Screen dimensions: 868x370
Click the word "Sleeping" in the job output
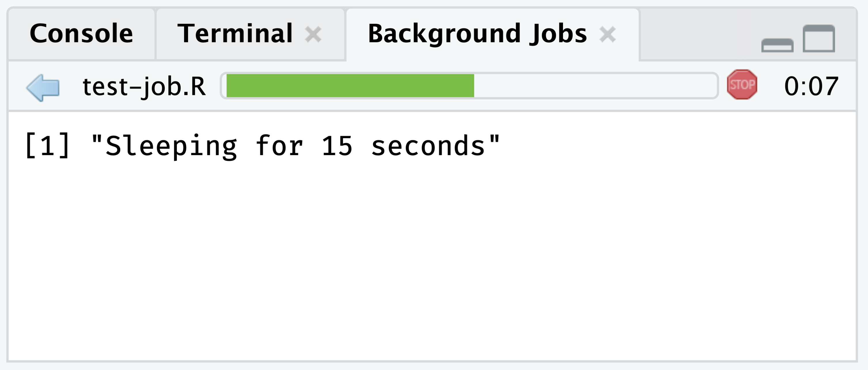point(171,146)
